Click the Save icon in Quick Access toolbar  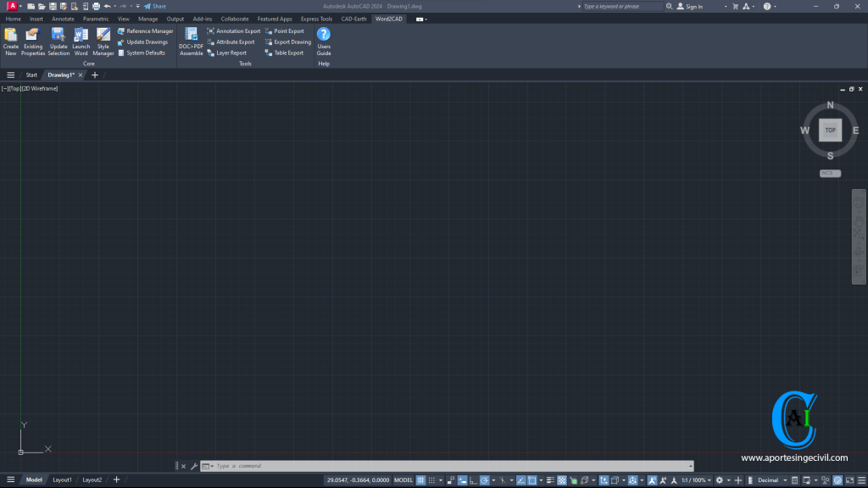tap(53, 6)
